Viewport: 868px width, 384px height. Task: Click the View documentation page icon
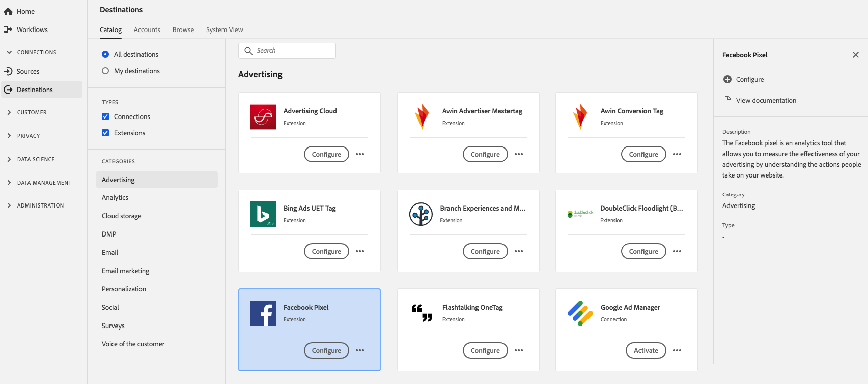(x=727, y=100)
